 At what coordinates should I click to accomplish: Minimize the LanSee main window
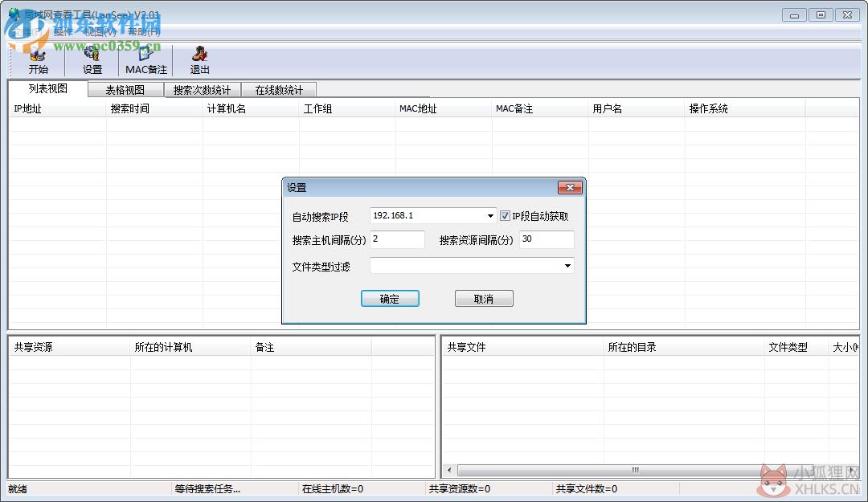coord(794,15)
